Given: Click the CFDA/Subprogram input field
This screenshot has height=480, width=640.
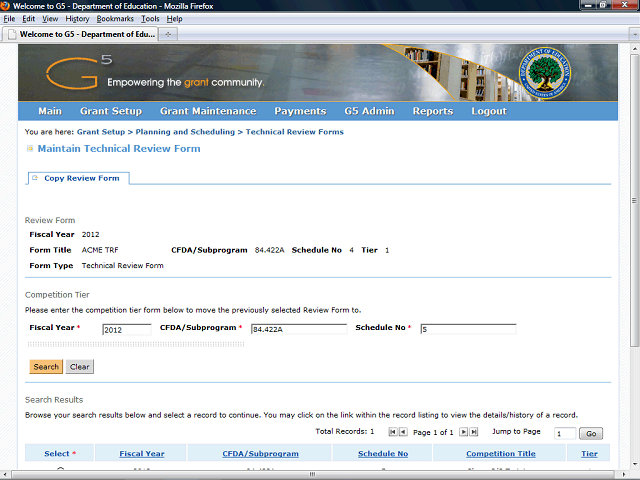Looking at the screenshot, I should [x=299, y=329].
